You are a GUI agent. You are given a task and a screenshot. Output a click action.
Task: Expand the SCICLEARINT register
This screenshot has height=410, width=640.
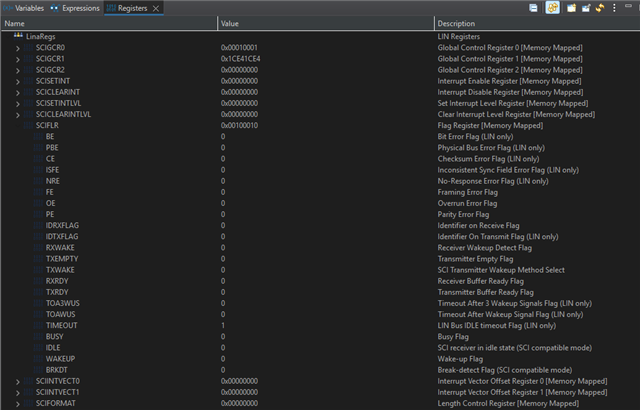(x=18, y=93)
